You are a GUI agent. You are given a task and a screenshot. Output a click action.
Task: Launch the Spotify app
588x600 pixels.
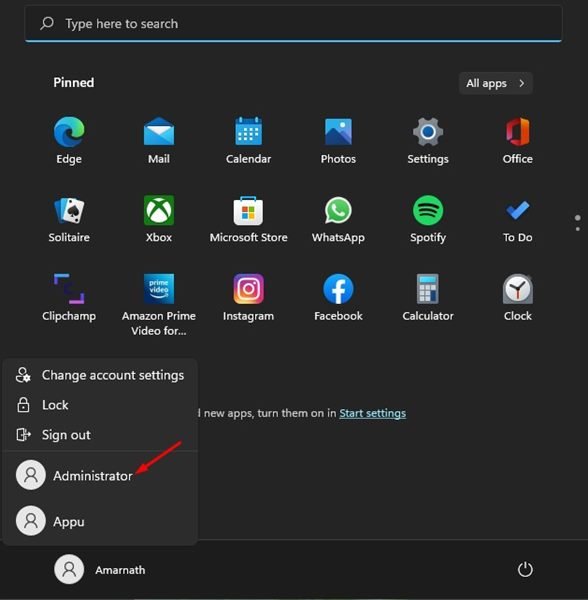click(428, 219)
